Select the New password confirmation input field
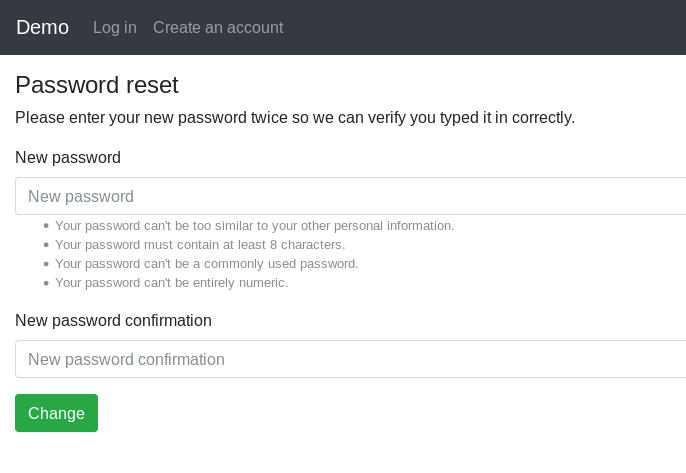 [350, 359]
